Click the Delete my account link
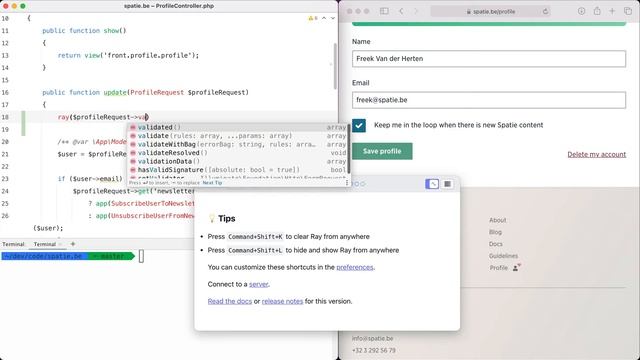The image size is (640, 360). click(x=596, y=154)
